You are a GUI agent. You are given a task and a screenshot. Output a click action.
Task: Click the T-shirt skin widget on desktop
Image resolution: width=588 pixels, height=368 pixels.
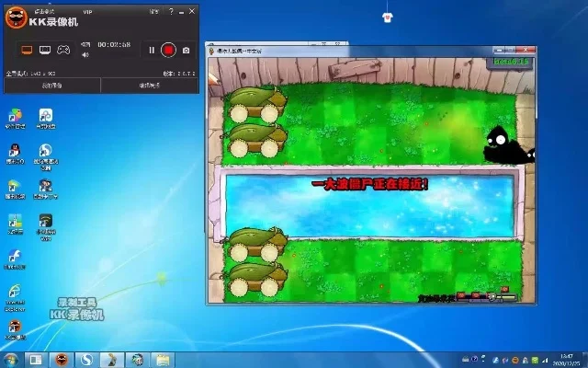pyautogui.click(x=388, y=17)
